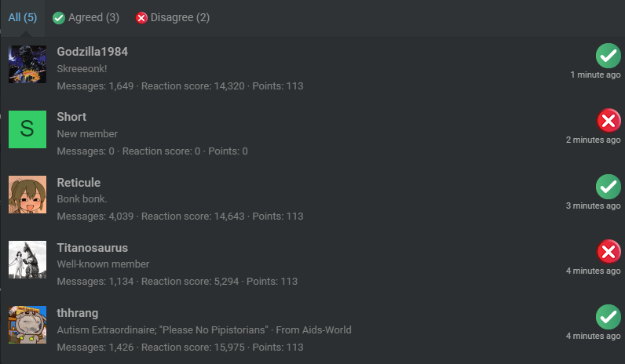The image size is (625, 364).
Task: Open thhrang's cartoon avatar image
Action: (x=27, y=325)
